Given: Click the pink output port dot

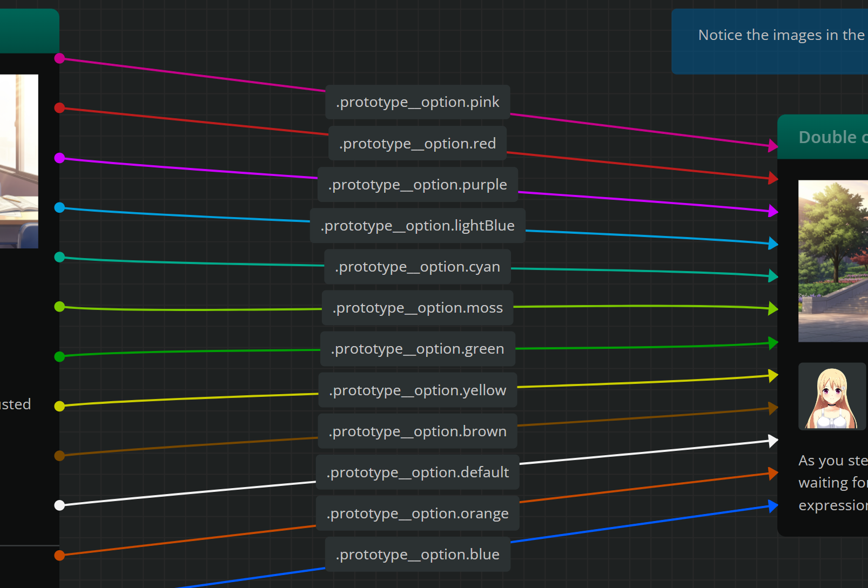Looking at the screenshot, I should coord(60,58).
